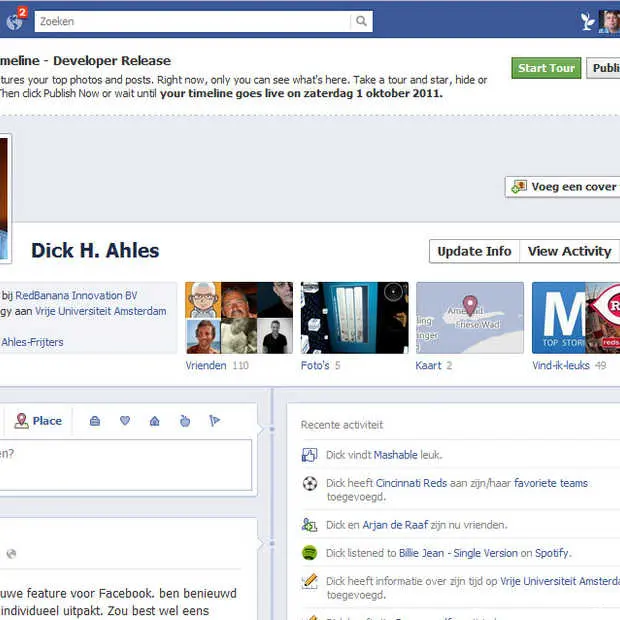Click the Vrienden 110 label
The image size is (620, 620).
coord(217,365)
